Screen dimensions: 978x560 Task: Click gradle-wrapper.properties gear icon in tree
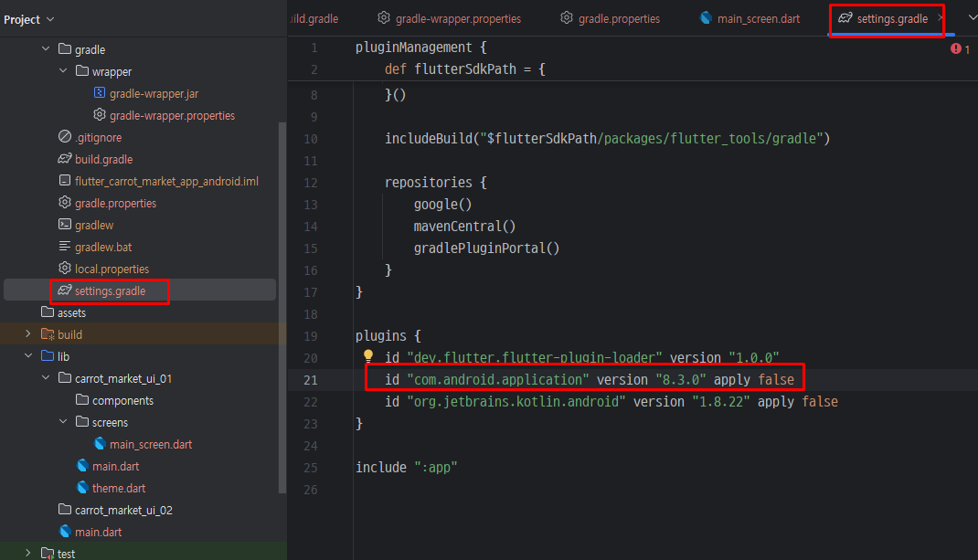click(100, 115)
